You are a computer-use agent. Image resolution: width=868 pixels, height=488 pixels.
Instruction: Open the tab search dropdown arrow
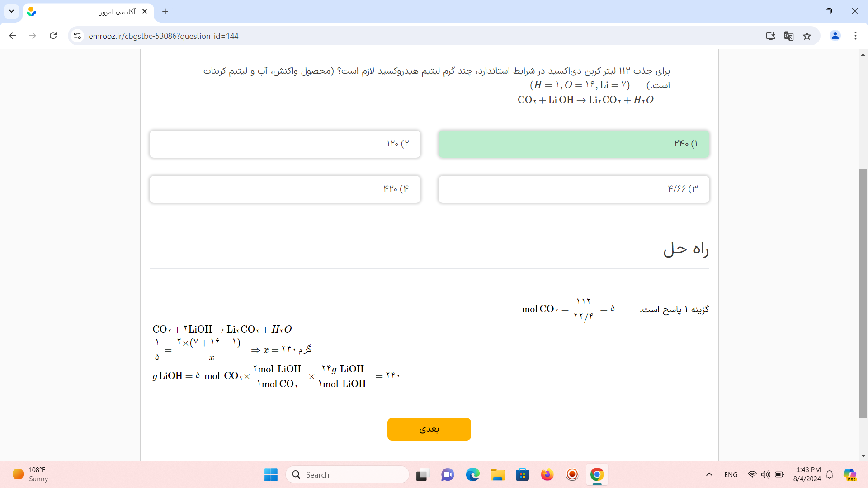[x=11, y=11]
